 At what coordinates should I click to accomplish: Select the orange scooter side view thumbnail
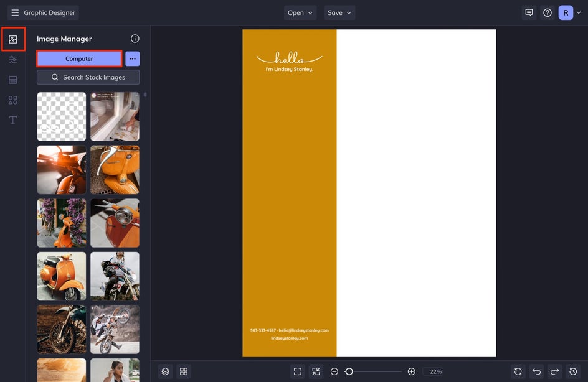tap(62, 276)
